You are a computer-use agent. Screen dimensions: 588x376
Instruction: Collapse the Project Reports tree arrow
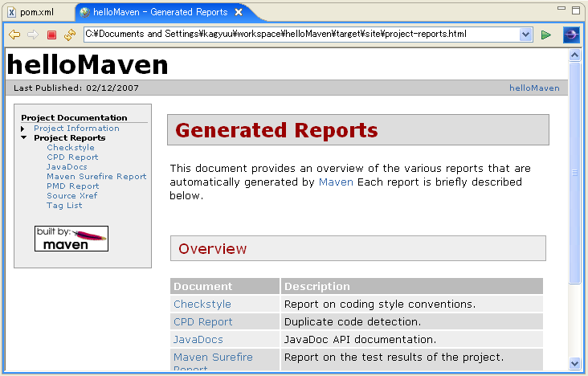[24, 137]
